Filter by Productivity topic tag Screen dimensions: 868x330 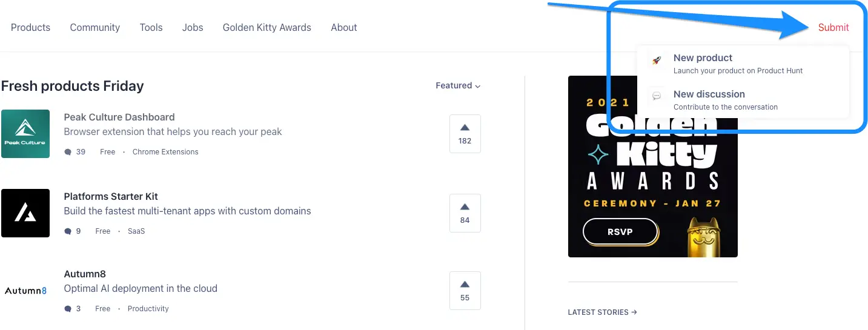148,309
